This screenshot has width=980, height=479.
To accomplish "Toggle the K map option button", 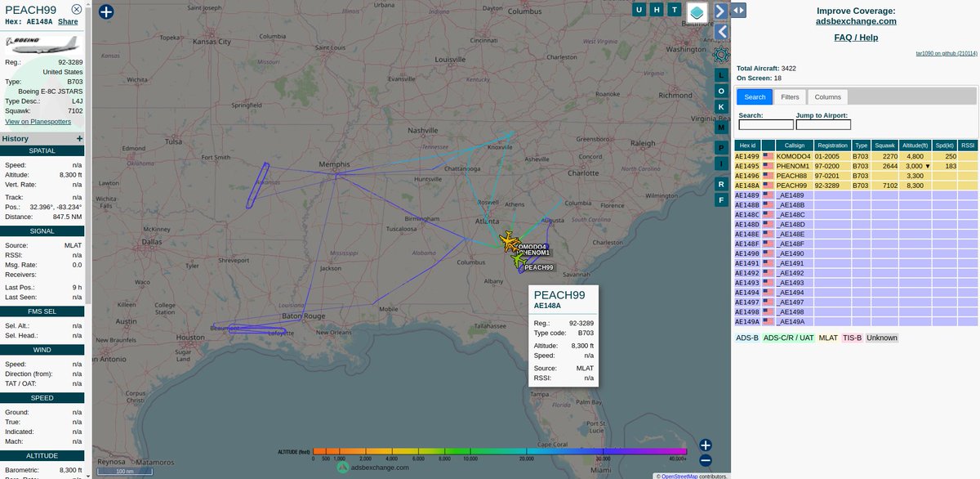I will coord(721,108).
